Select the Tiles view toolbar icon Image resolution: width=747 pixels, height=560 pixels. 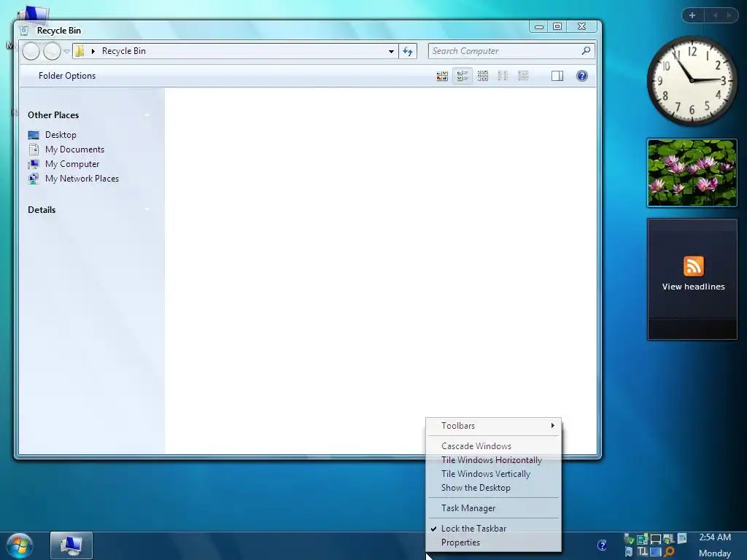point(462,76)
